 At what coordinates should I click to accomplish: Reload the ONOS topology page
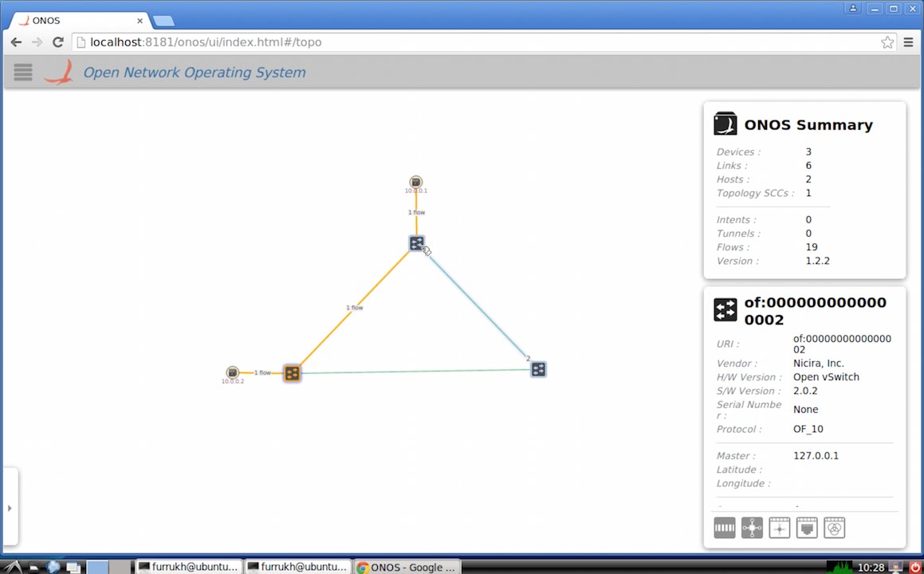(57, 41)
